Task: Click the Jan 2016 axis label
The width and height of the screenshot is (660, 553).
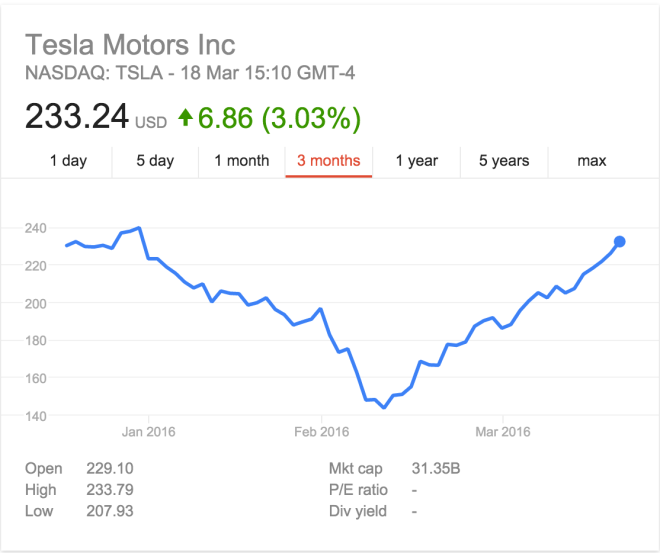Action: click(148, 432)
